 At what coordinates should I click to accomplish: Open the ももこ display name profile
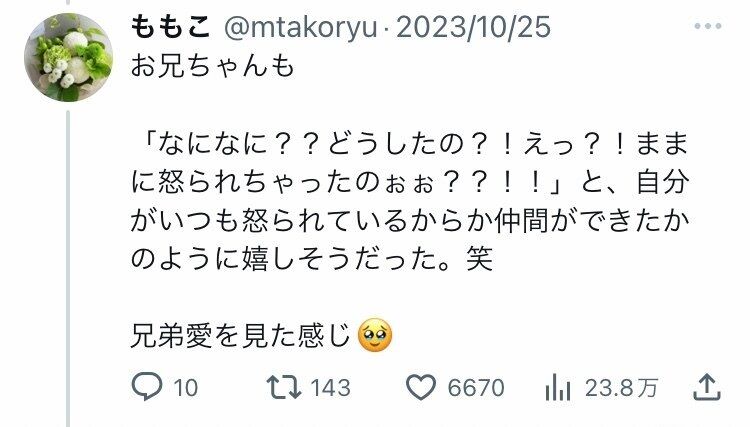(170, 27)
